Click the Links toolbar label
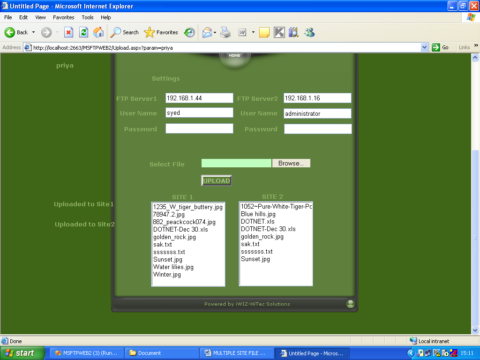The height and width of the screenshot is (360, 480). pos(464,47)
